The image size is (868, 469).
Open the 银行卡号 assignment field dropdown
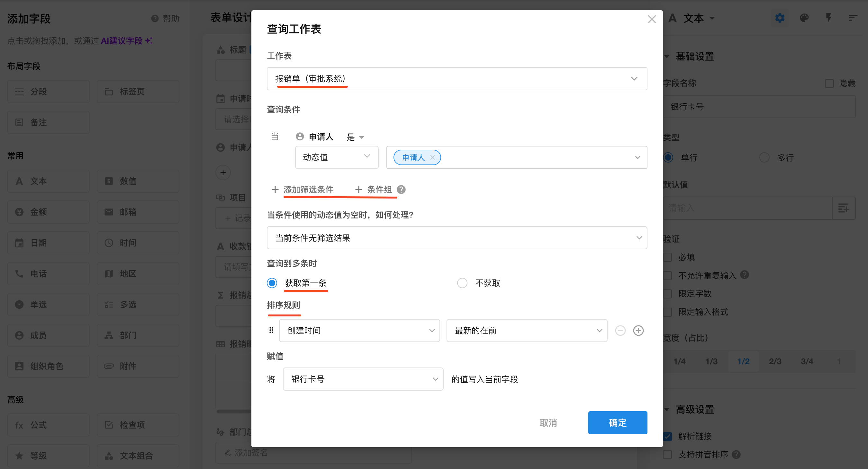pyautogui.click(x=363, y=379)
